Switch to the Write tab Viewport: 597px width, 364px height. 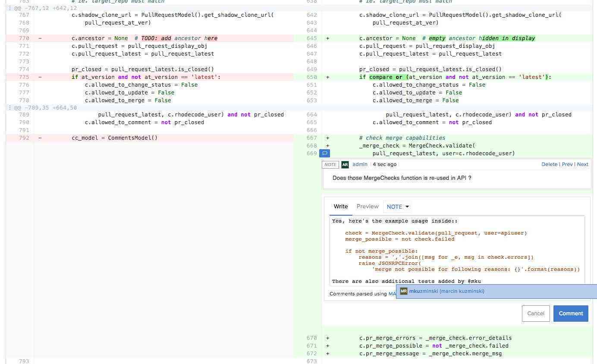(x=341, y=207)
